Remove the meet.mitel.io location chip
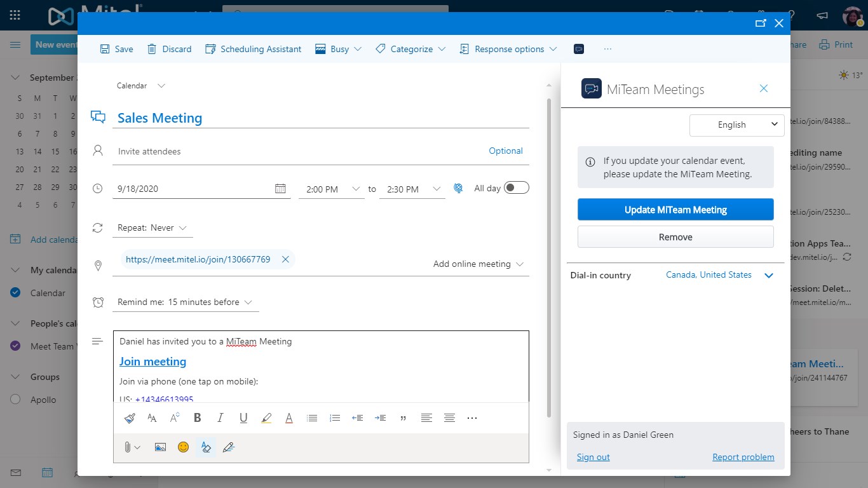The width and height of the screenshot is (868, 488). (x=285, y=259)
